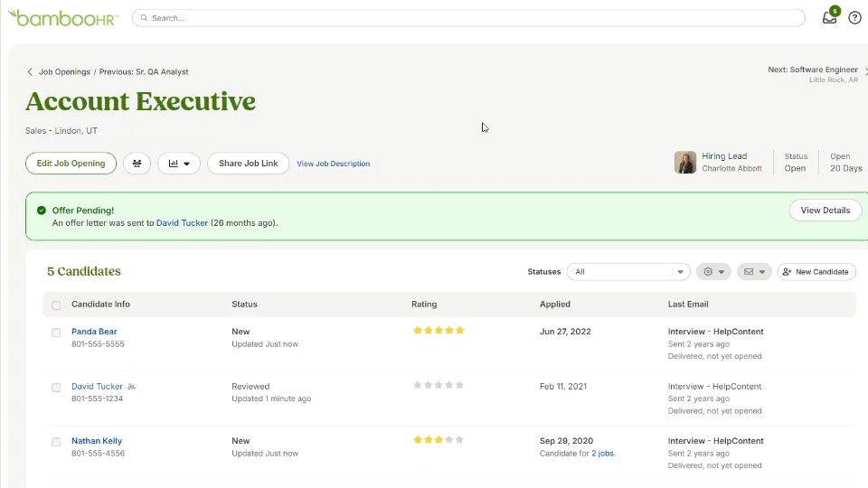Open David Tucker's candidate profile in table

click(x=97, y=386)
